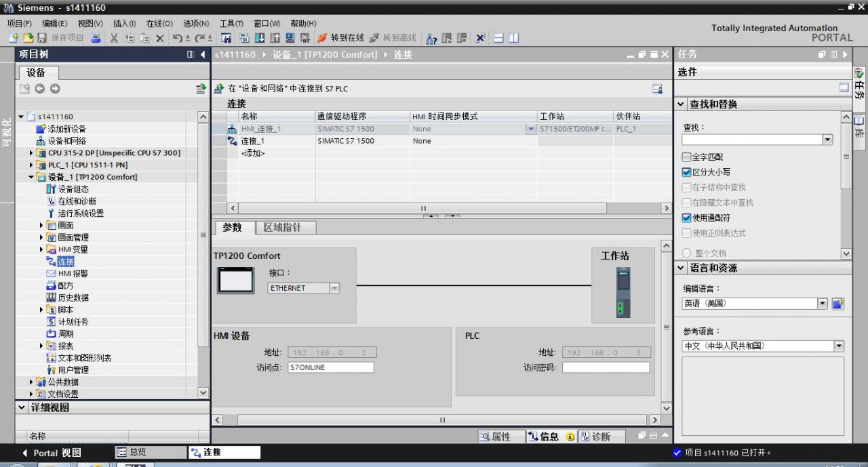Viewport: 868px width, 467px height.
Task: Click the 总览 taskbar button
Action: pyautogui.click(x=150, y=452)
